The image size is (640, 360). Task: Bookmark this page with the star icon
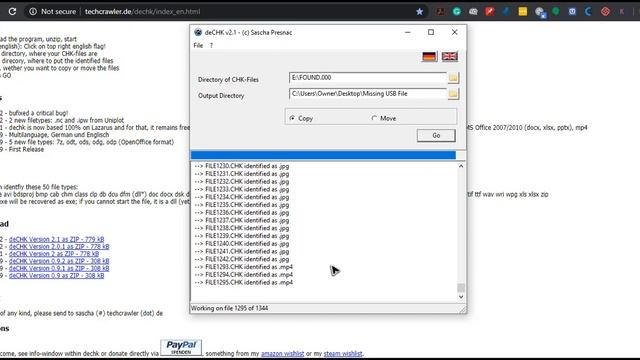419,11
